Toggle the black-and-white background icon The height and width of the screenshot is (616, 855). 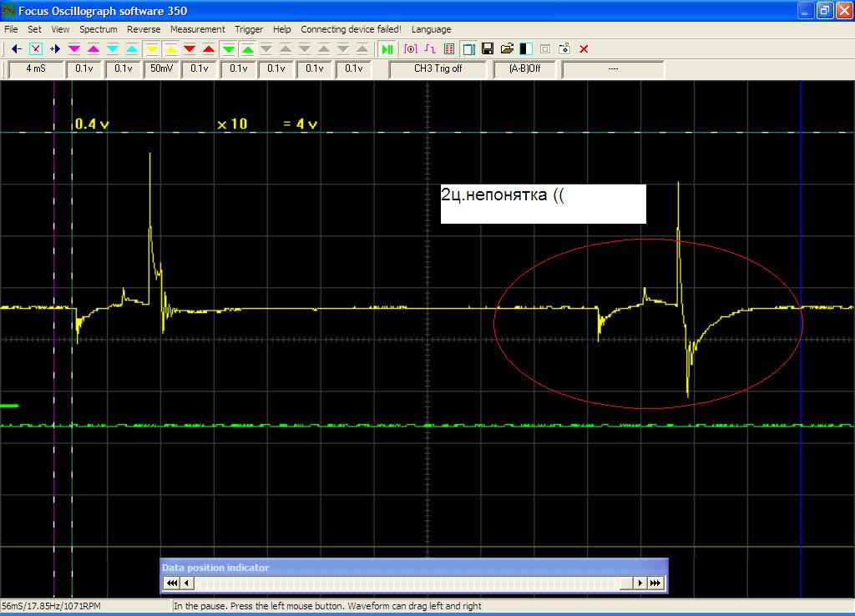[526, 49]
